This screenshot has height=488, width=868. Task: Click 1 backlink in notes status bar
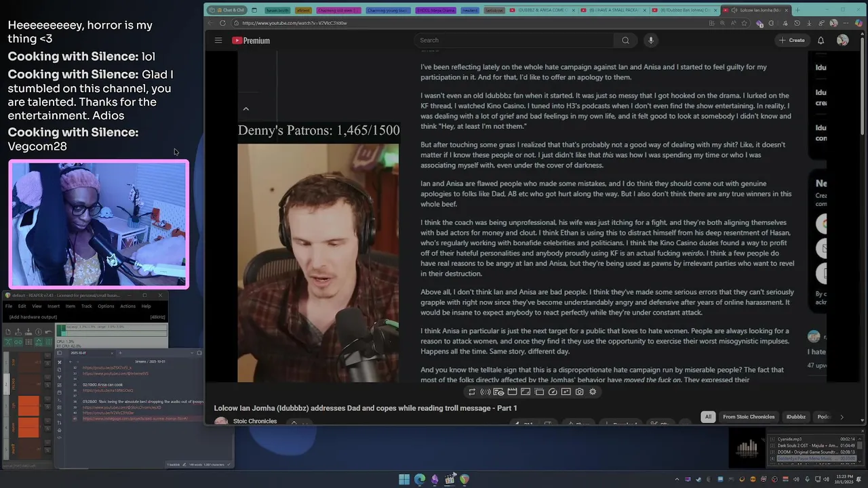pyautogui.click(x=174, y=465)
